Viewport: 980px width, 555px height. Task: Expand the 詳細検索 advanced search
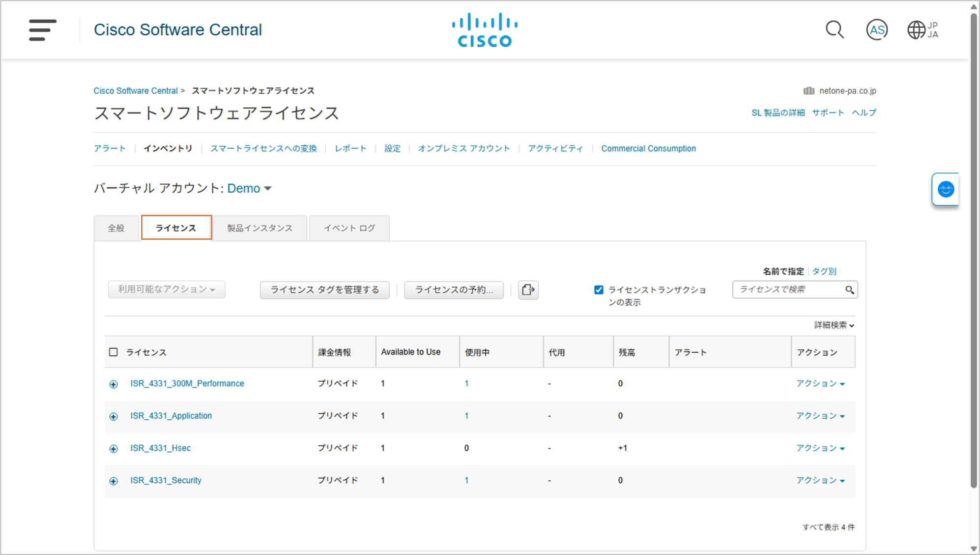pos(834,325)
